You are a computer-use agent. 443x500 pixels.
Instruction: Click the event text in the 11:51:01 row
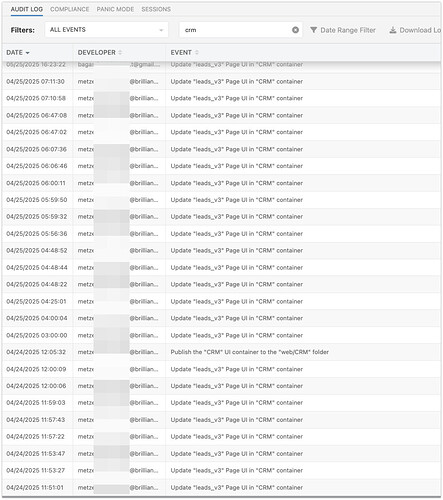237,487
